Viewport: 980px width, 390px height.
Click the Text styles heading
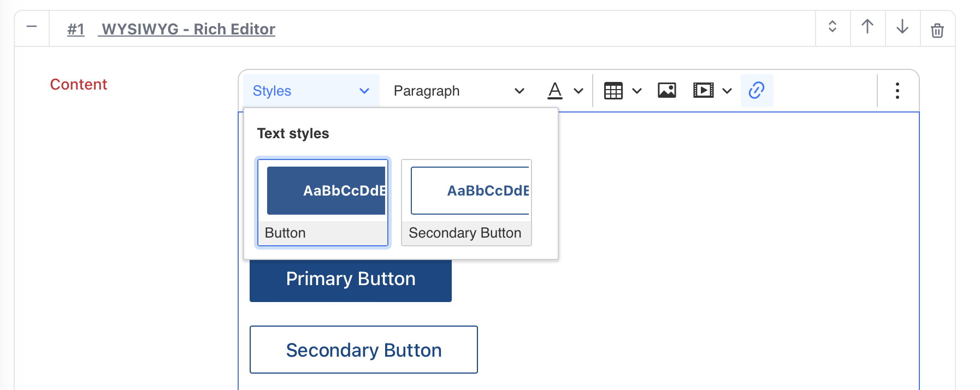pos(293,134)
